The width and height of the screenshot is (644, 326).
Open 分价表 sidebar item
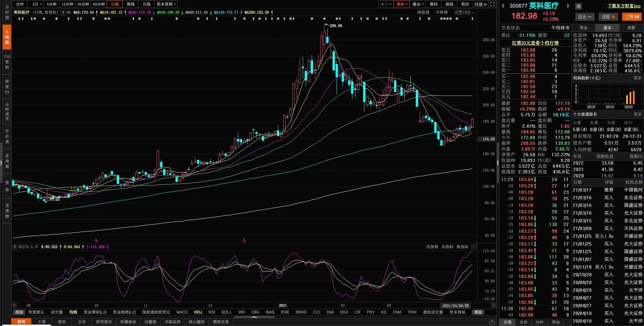tap(7, 137)
